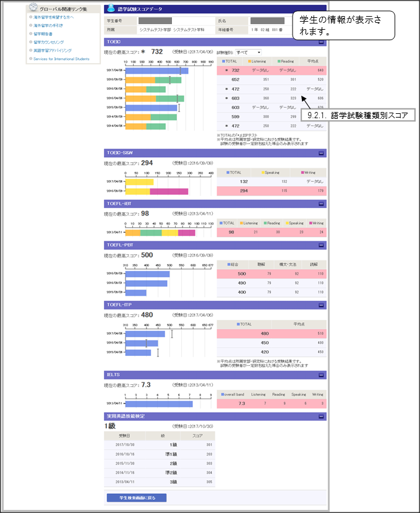The width and height of the screenshot is (420, 513).
Task: Click the 400 row in the TOEFL-PBT table
Action: coord(272,292)
